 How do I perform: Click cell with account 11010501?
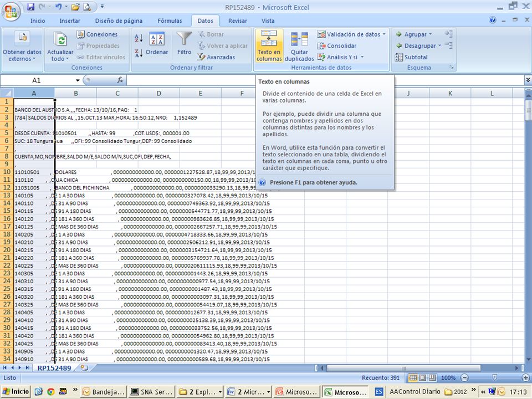point(34,172)
